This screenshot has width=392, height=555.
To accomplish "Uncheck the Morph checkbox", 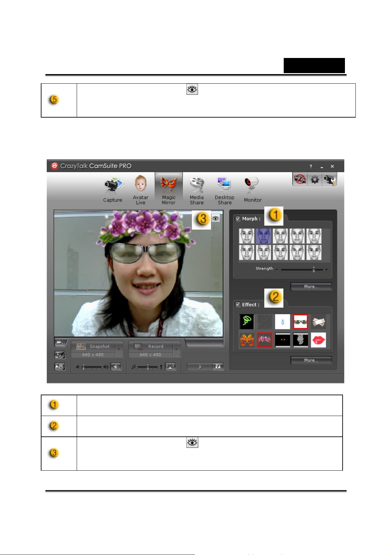I will click(x=238, y=219).
